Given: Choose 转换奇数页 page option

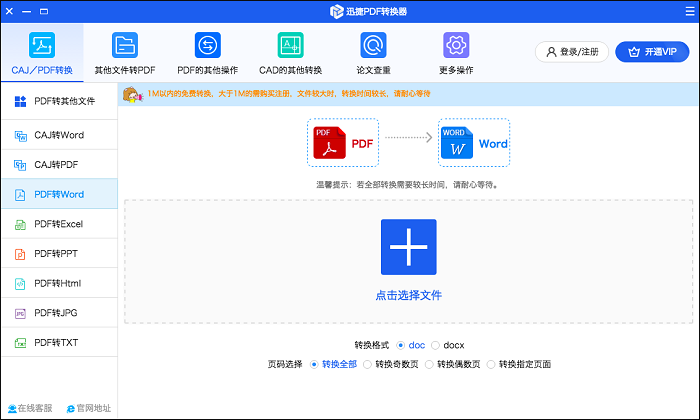Looking at the screenshot, I should point(367,364).
